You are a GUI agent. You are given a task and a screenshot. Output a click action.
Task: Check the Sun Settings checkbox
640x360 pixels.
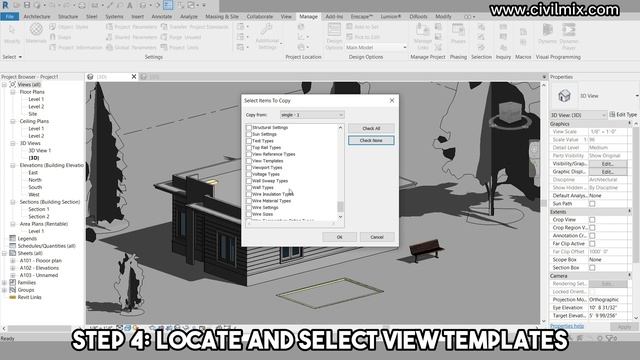[249, 134]
